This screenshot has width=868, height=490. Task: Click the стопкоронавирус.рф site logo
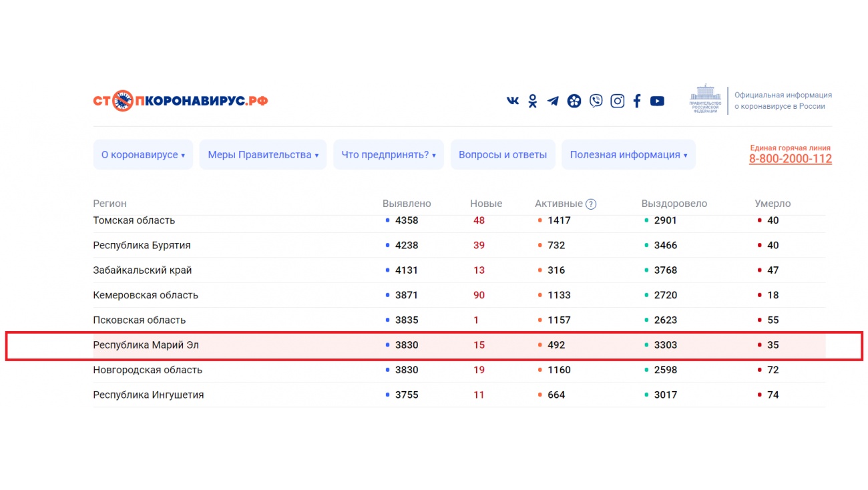(180, 101)
